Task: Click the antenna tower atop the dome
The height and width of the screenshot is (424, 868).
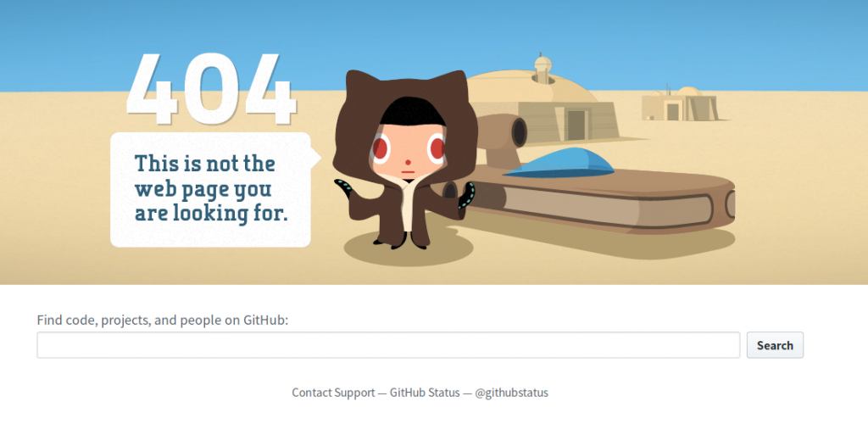Action: click(x=543, y=69)
